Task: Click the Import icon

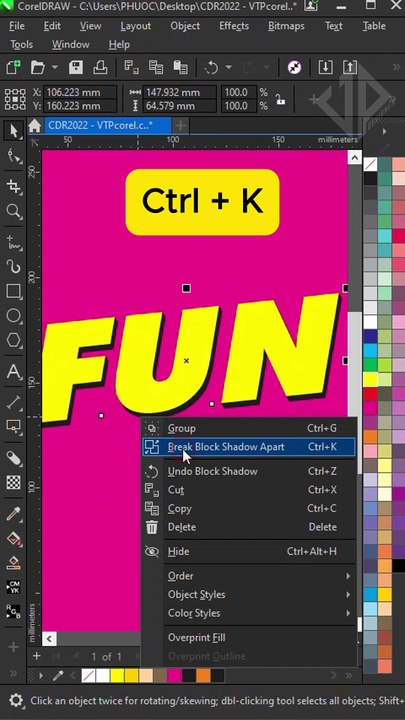Action: [x=326, y=68]
